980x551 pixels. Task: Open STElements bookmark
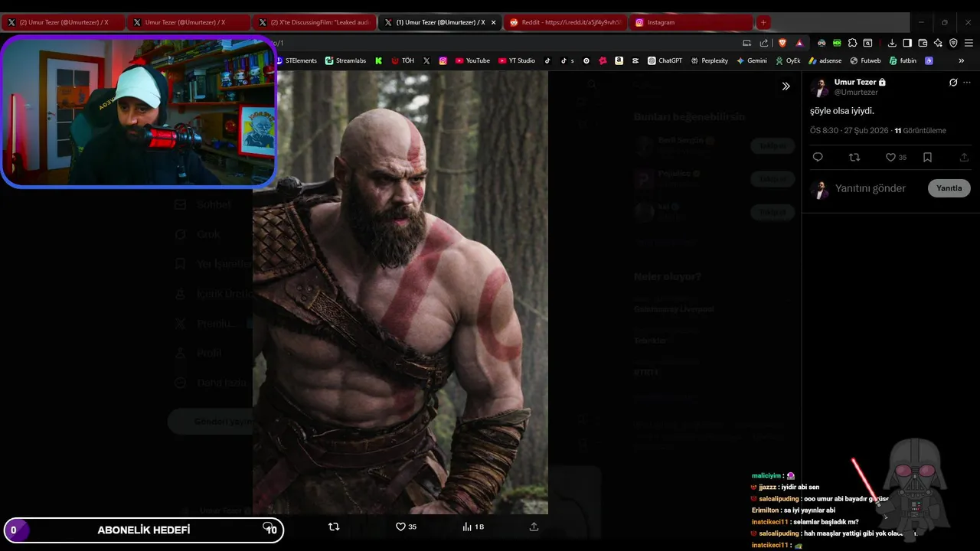[296, 60]
